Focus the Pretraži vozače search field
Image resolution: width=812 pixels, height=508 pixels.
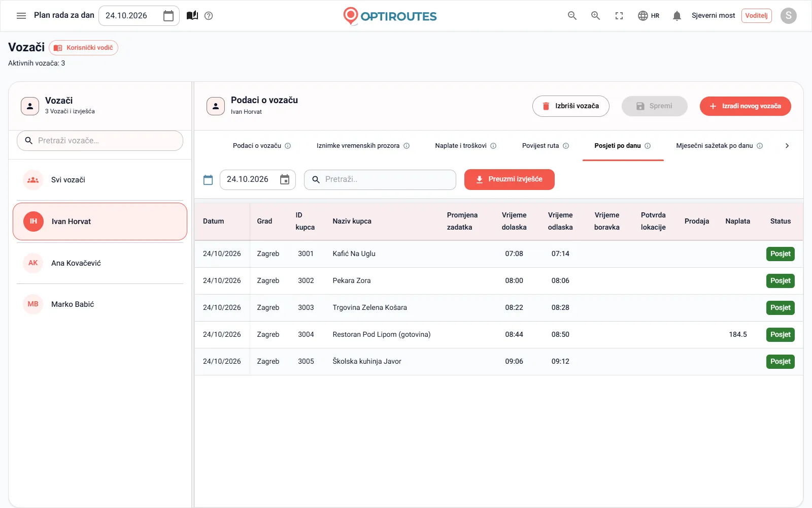[100, 141]
